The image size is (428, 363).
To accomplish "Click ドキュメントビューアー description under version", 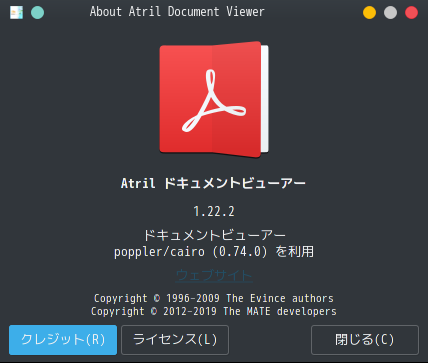I will click(x=214, y=235).
